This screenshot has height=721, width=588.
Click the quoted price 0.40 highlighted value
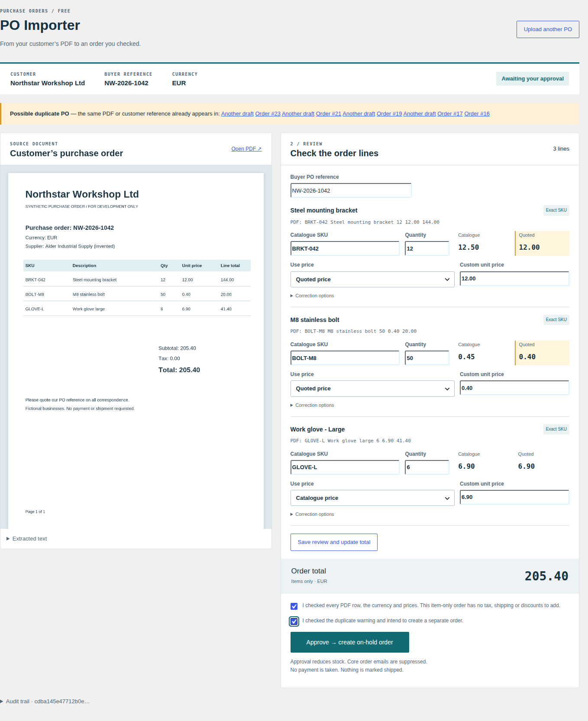coord(527,357)
